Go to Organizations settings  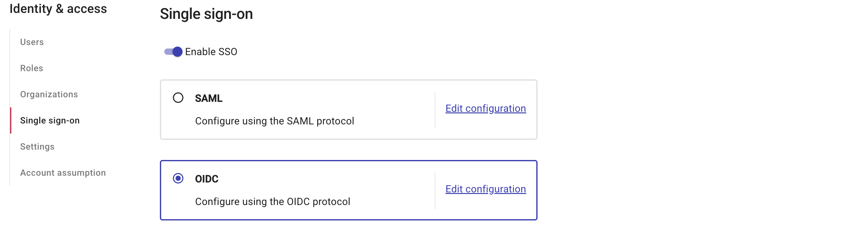[49, 95]
